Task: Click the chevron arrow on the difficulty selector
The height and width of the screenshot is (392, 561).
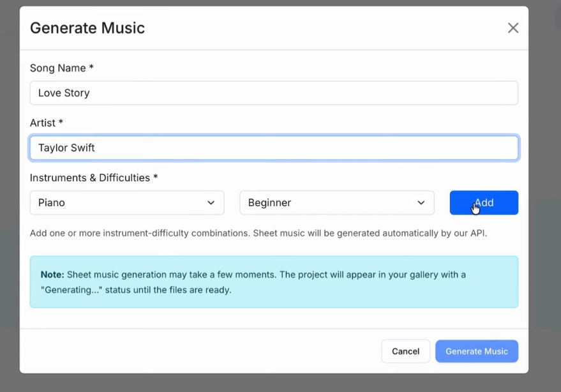Action: click(x=421, y=203)
